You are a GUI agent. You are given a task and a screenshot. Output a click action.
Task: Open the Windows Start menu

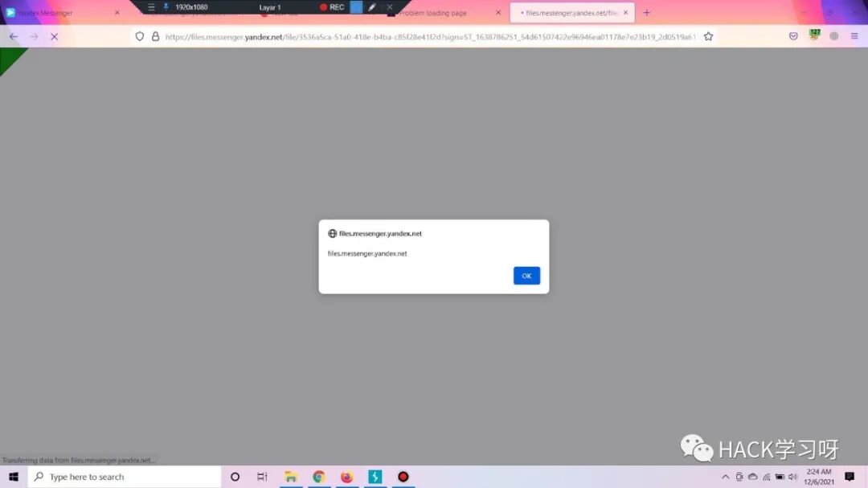pos(14,477)
